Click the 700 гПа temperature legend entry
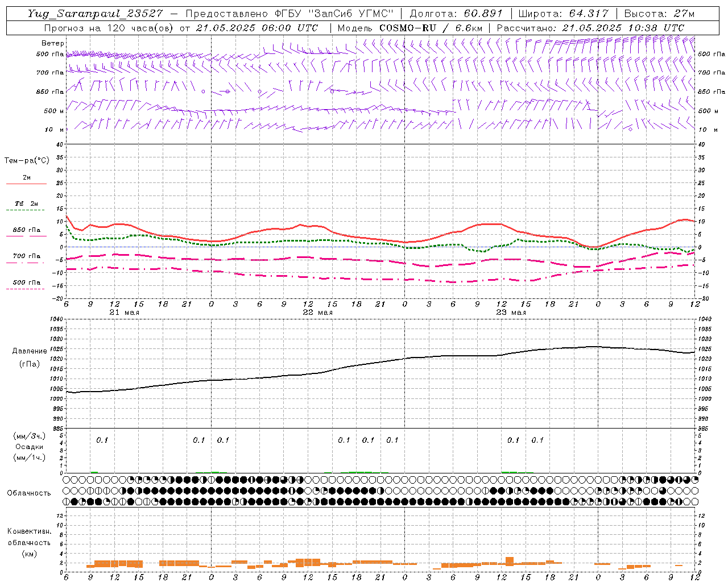This screenshot has height=582, width=728. tap(27, 256)
